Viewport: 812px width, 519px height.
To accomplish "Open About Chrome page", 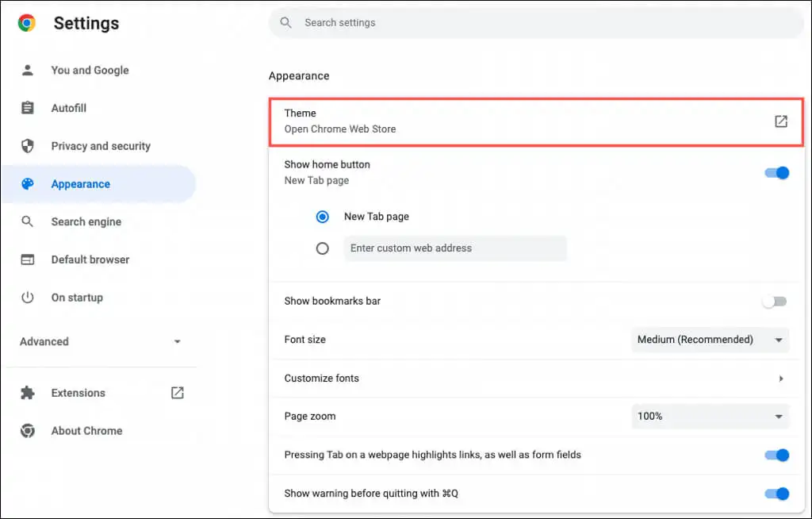I will tap(87, 431).
